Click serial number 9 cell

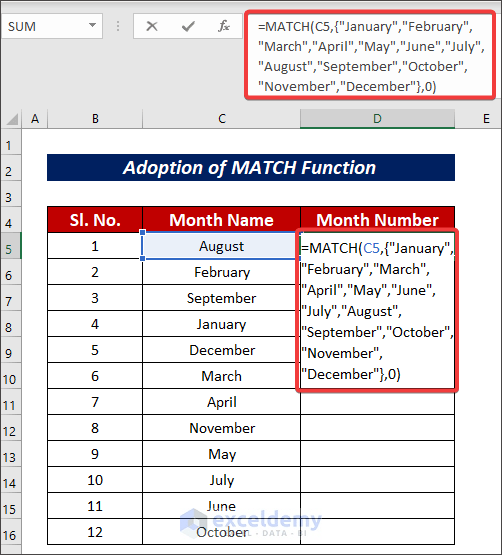95,454
